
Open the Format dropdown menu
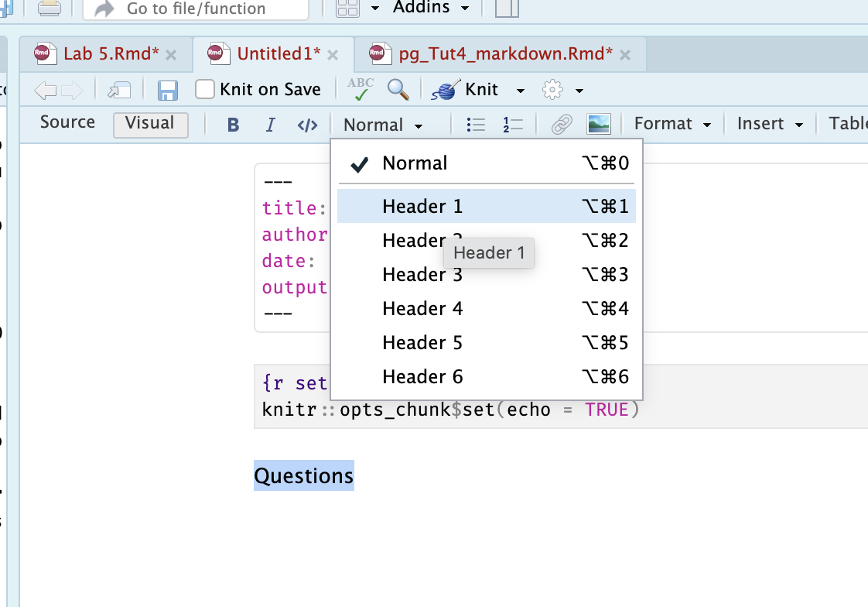point(672,124)
